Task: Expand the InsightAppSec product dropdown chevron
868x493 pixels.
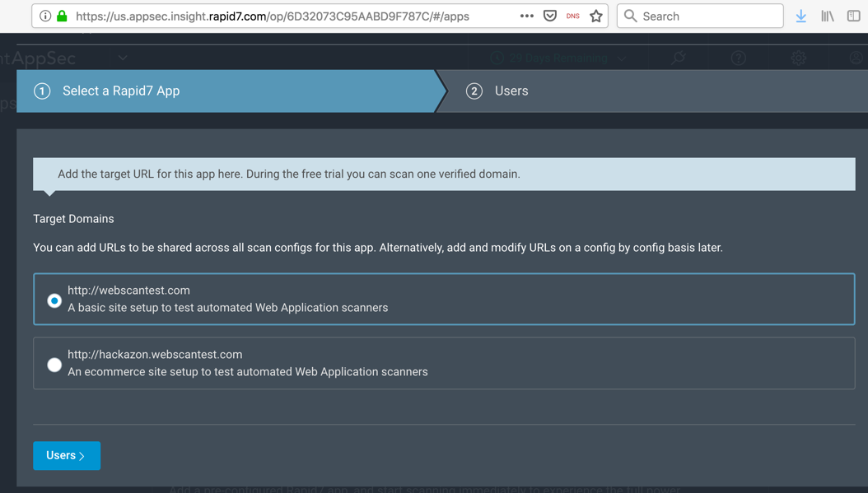Action: click(x=123, y=58)
